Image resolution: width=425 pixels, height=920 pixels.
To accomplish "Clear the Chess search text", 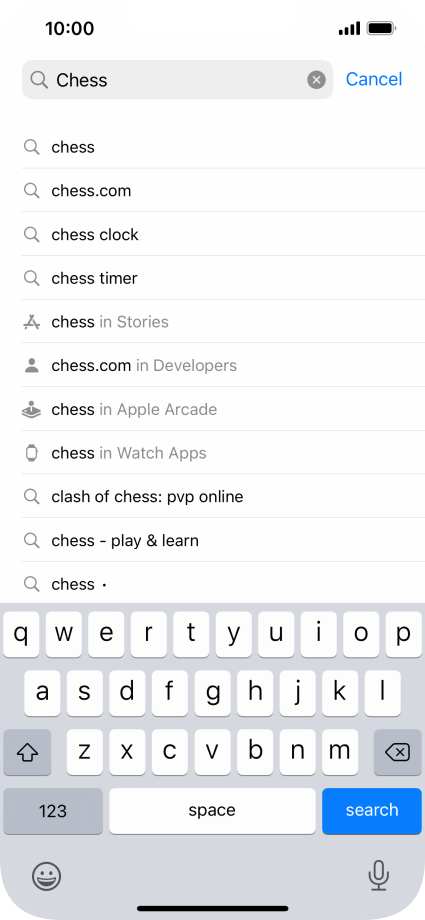I will (x=316, y=80).
